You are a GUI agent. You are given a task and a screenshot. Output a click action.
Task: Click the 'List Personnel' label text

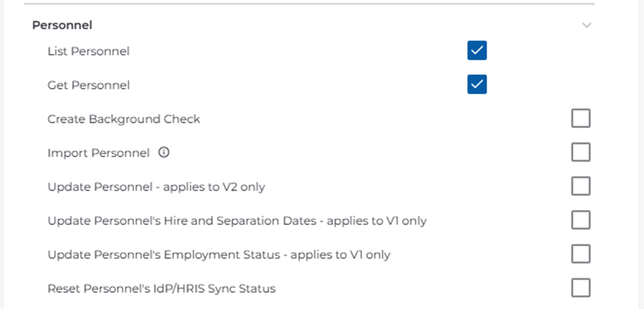click(89, 51)
